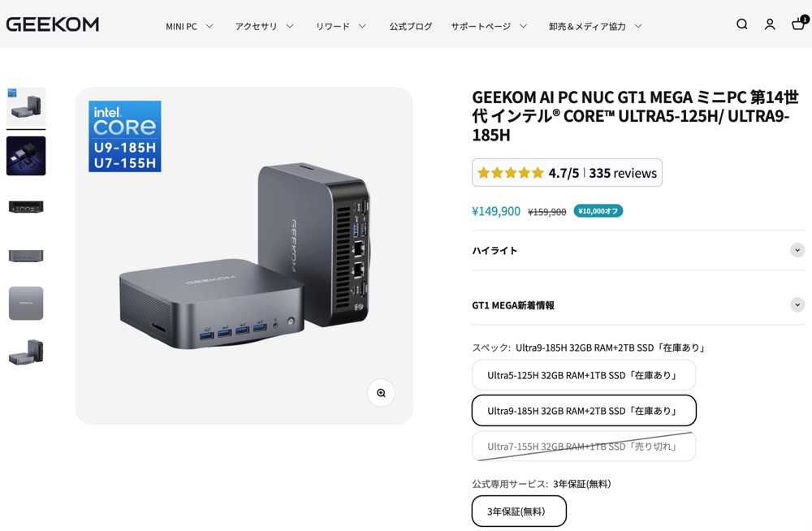812x531 pixels.
Task: Select Ultra9-185H 32GB RAM+2TB SSD option
Action: tap(583, 411)
